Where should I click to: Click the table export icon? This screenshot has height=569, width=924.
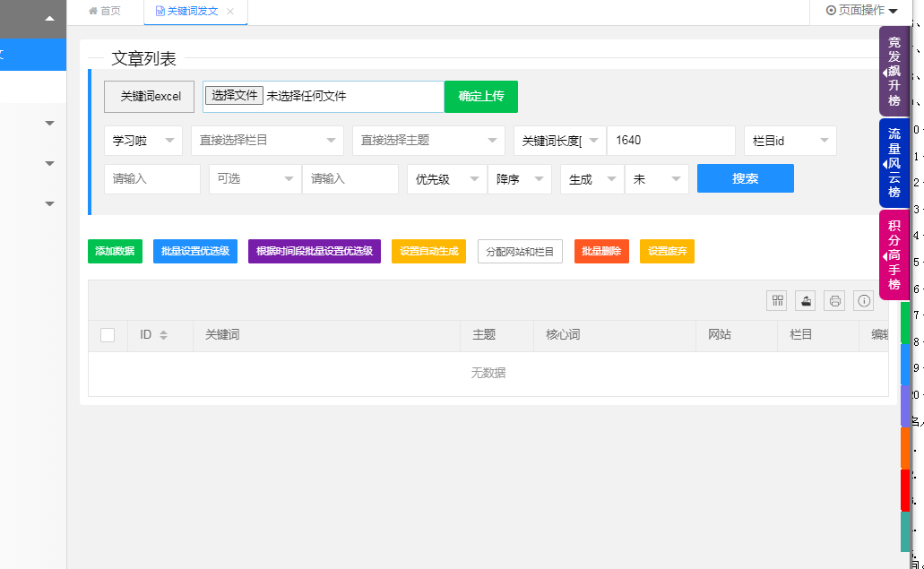tap(806, 301)
